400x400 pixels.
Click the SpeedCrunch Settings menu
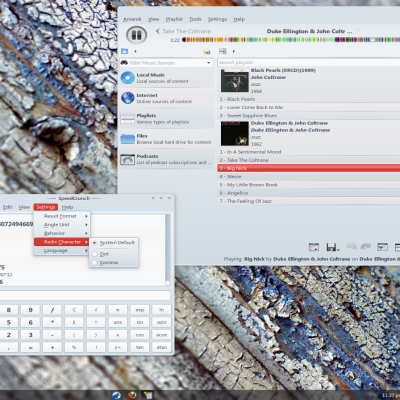click(x=46, y=207)
